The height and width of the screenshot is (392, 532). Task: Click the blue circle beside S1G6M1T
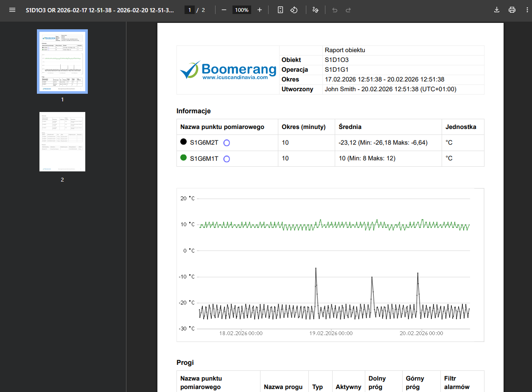click(x=227, y=159)
